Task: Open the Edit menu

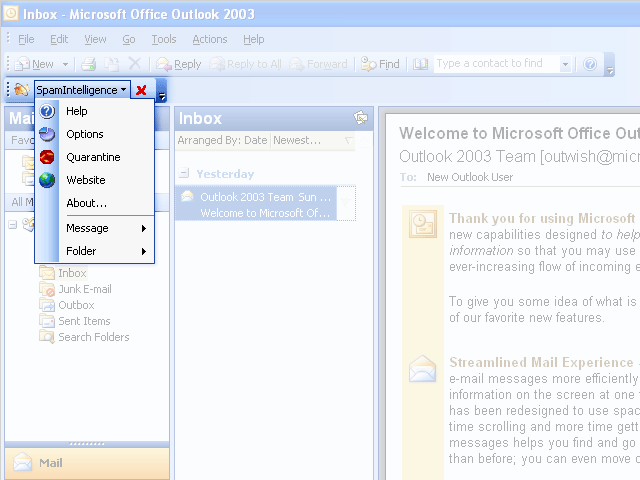Action: (59, 39)
